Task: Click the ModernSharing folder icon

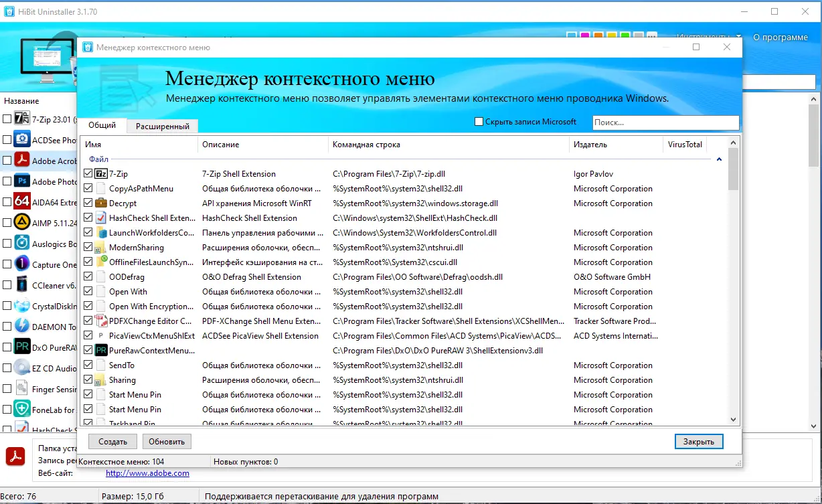Action: click(101, 248)
